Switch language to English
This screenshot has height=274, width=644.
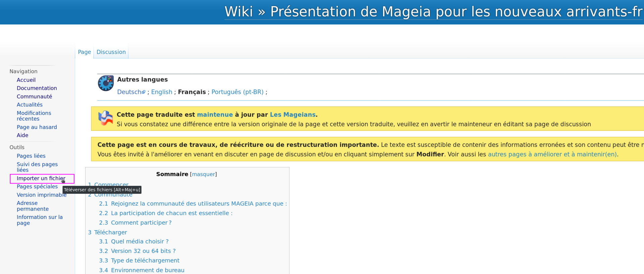click(x=162, y=92)
